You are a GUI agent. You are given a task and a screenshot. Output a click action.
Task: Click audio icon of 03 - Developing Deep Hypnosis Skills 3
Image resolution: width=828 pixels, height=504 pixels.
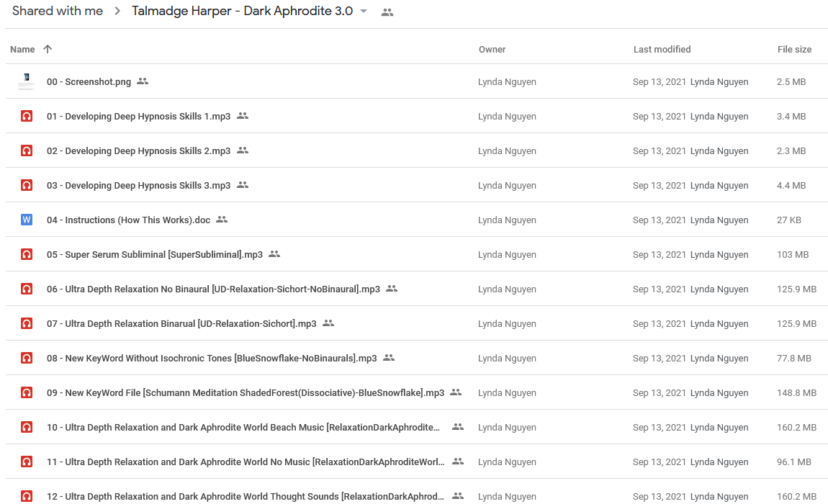pos(27,186)
